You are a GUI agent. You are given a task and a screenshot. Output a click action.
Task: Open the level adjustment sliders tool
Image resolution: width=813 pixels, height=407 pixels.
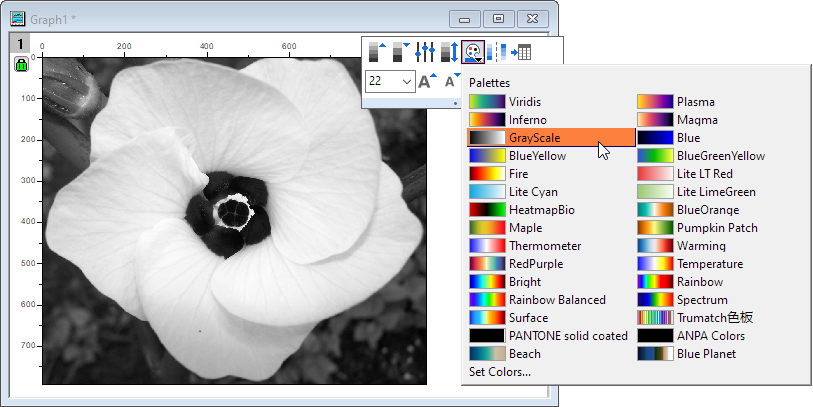coord(426,52)
